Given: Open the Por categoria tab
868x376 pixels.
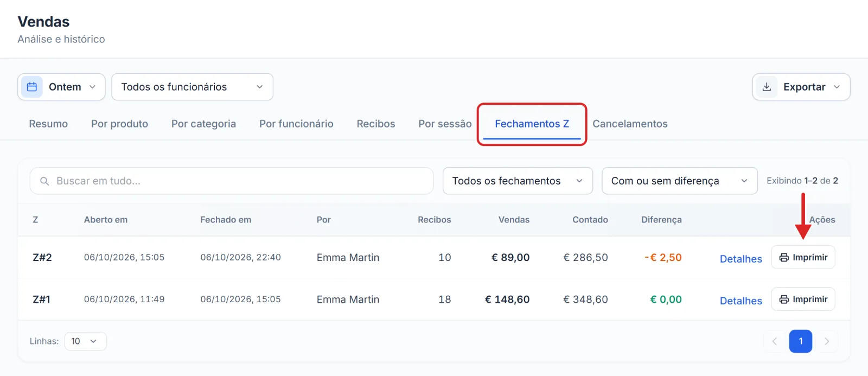Looking at the screenshot, I should [203, 124].
